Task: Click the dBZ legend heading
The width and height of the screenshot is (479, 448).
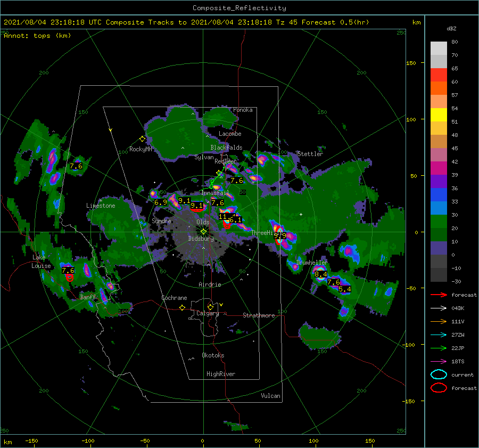Action: point(451,28)
